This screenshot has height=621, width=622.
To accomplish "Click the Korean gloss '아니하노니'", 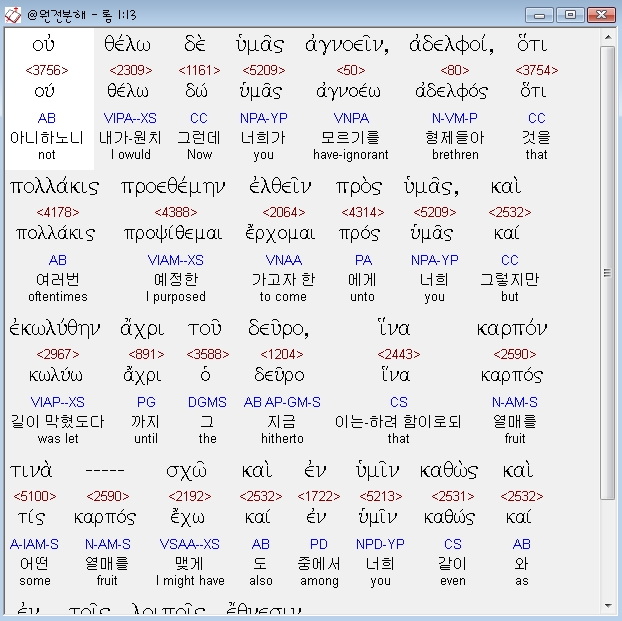I will point(46,138).
